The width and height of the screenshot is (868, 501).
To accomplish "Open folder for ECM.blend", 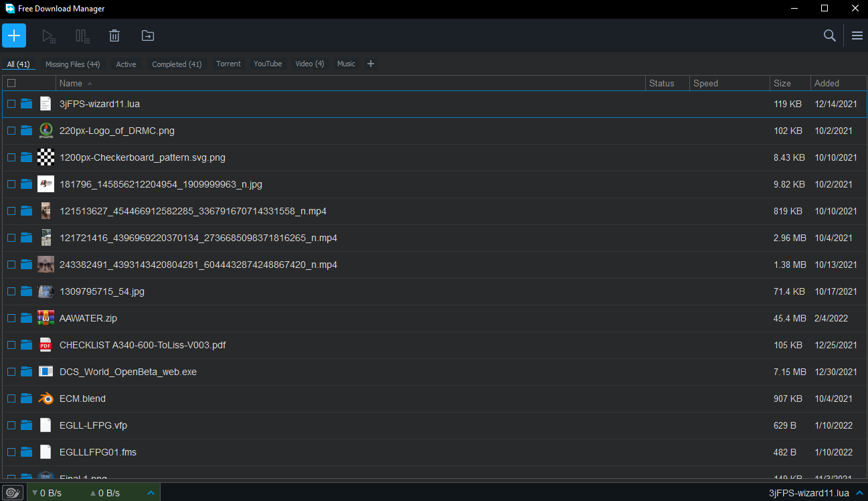I will click(x=27, y=399).
